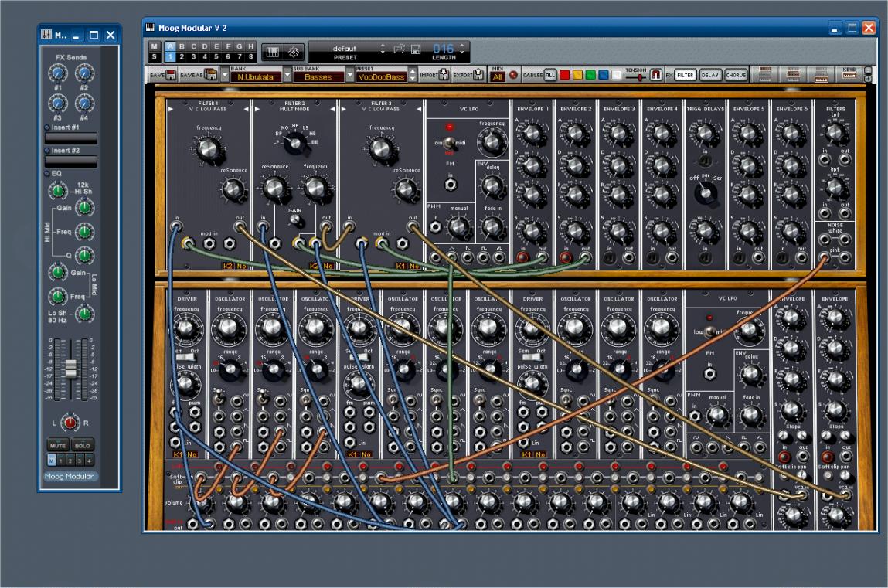Open the Insert #2 effect slot
Image resolution: width=888 pixels, height=588 pixels.
[71, 161]
